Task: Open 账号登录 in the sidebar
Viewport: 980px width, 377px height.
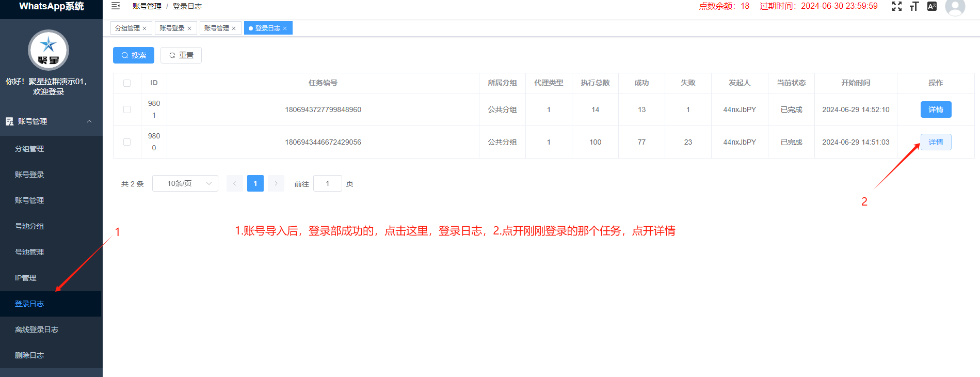Action: (51, 175)
